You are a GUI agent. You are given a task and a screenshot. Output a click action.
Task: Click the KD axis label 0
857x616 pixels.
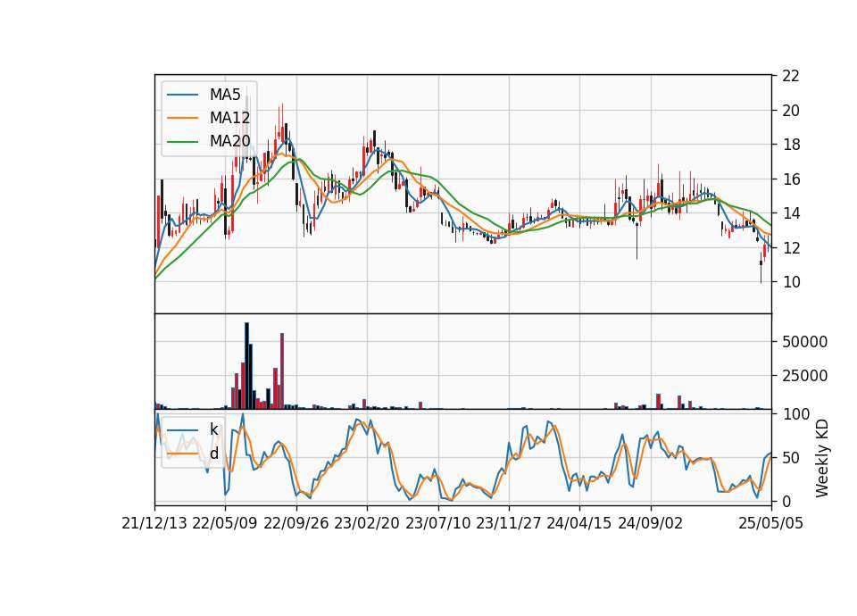pos(786,501)
